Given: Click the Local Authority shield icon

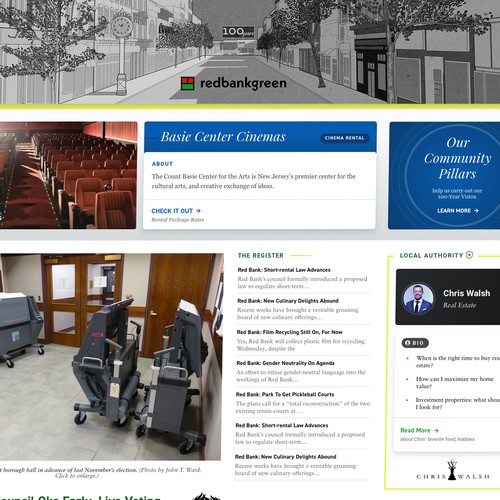Looking at the screenshot, I should coord(469,255).
